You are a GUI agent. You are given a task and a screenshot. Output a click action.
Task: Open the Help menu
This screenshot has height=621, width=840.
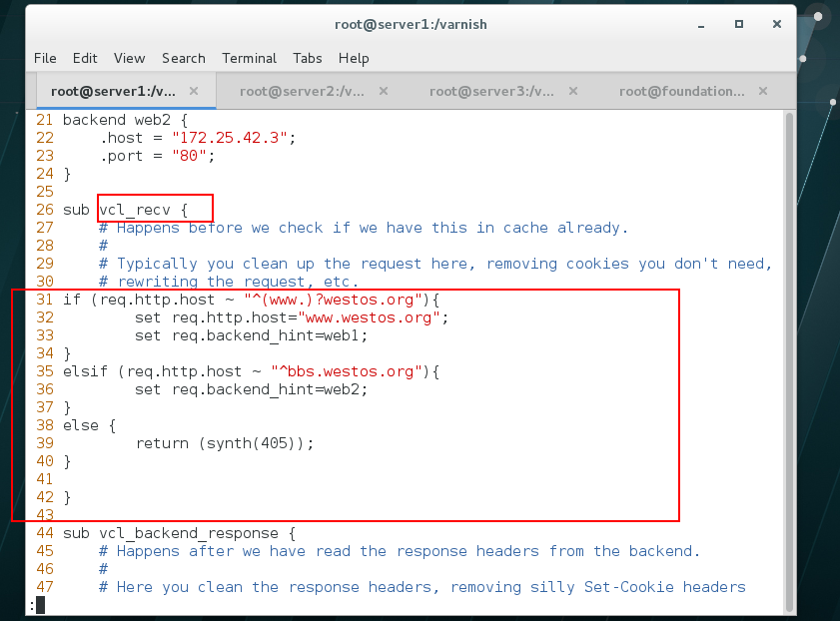click(354, 58)
